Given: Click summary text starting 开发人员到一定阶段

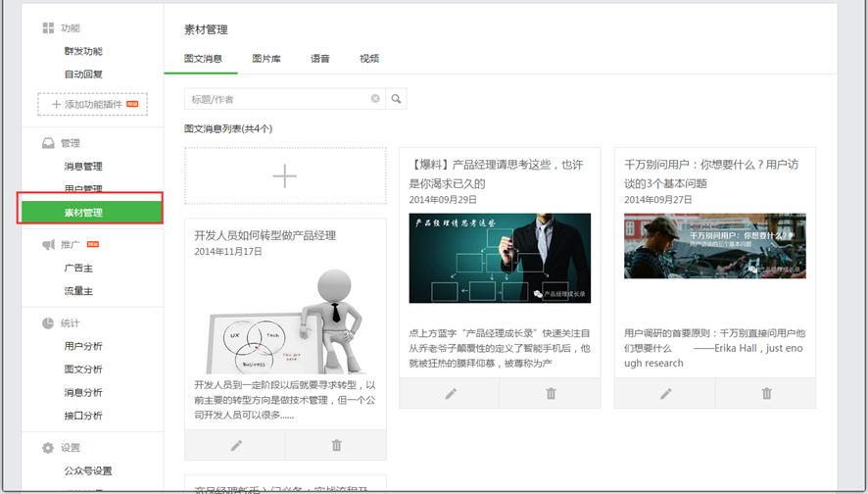Looking at the screenshot, I should (284, 400).
